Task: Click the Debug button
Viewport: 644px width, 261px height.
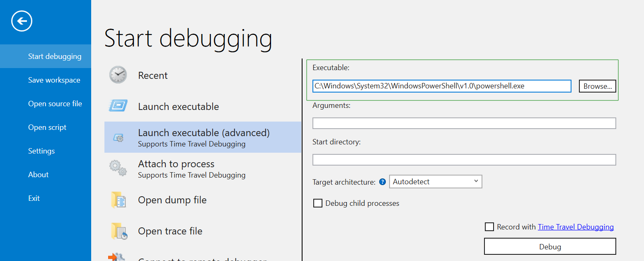Action: [550, 246]
